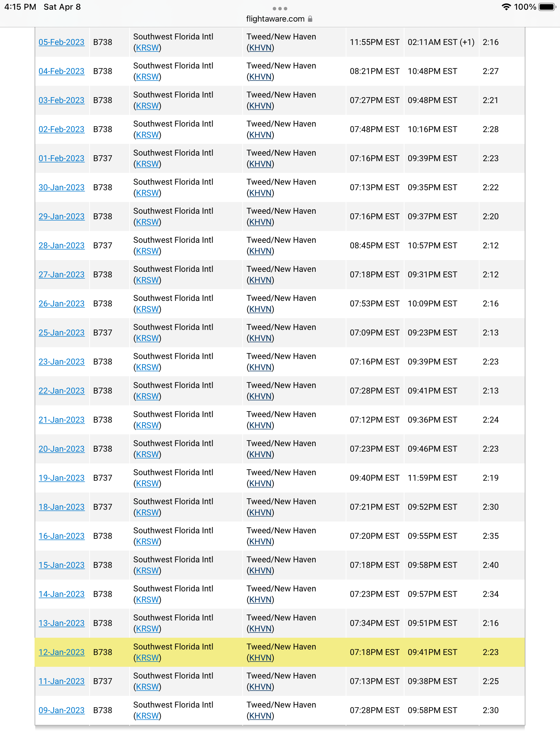Open the 30-Jan-2023 flight link

(62, 187)
